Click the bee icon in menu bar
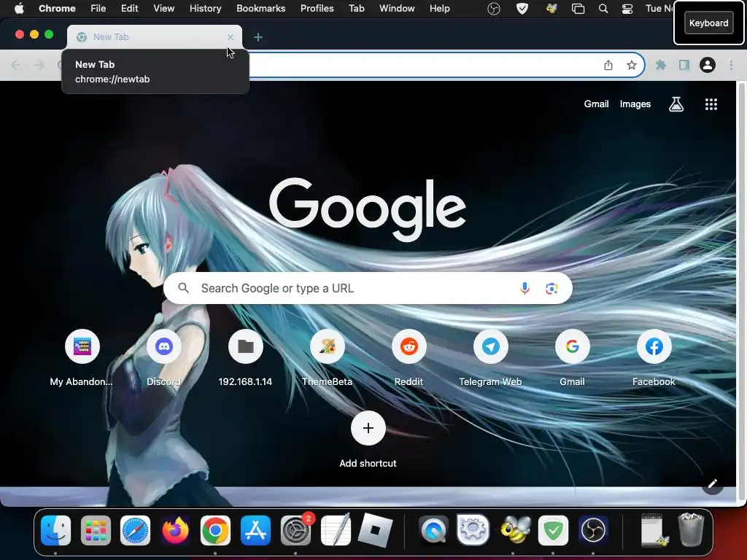Screen dimensions: 747x560 tap(551, 9)
